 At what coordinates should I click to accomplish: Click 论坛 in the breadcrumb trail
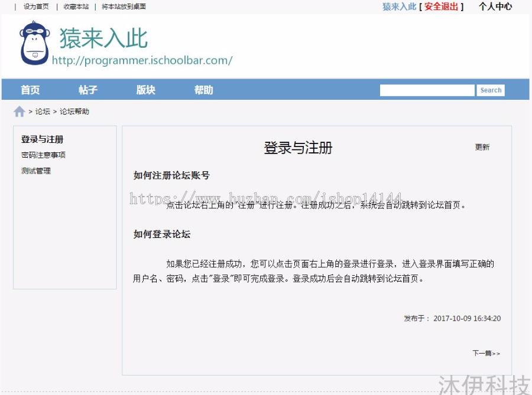point(41,111)
